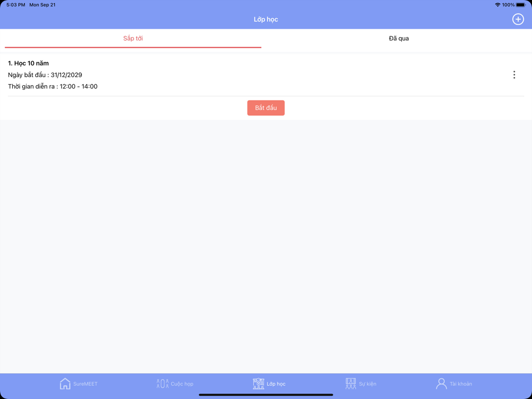Open the Sự kiện events icon

[351, 384]
